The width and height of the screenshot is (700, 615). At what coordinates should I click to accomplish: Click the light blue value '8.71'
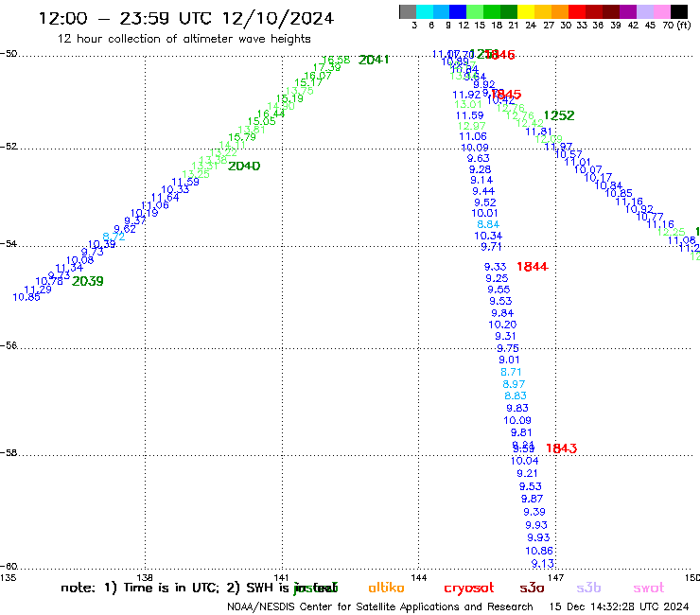(511, 372)
